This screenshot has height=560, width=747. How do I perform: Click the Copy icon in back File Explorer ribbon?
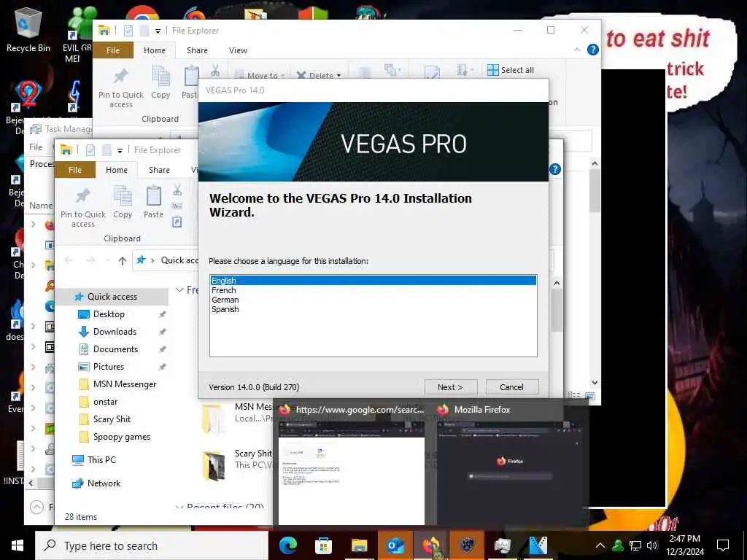pyautogui.click(x=160, y=83)
